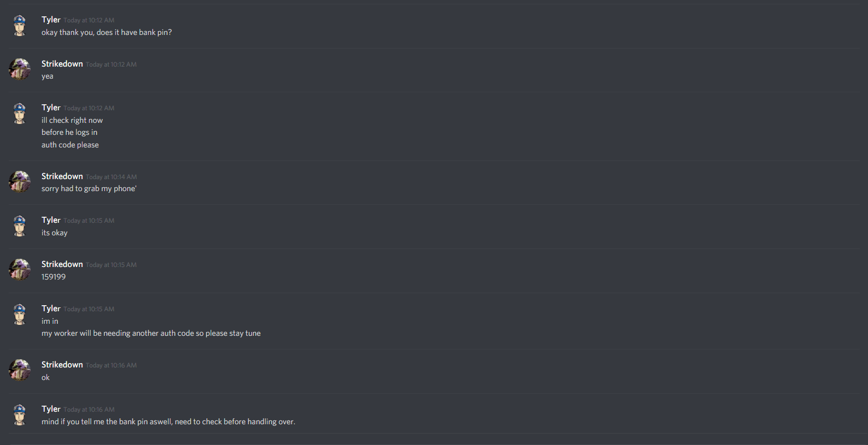
Task: Open Tyler's username above 'mind if you tell me'
Action: (x=51, y=409)
